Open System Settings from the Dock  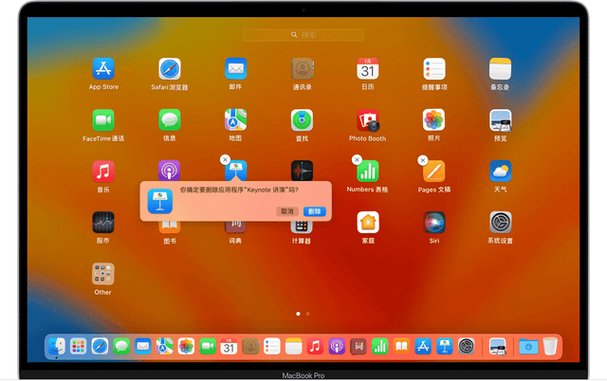click(x=466, y=346)
